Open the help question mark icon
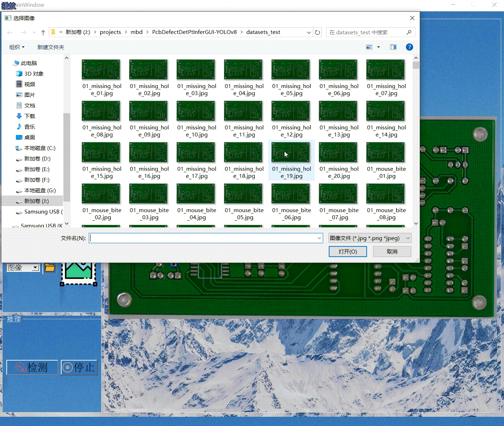504x426 pixels. tap(409, 47)
